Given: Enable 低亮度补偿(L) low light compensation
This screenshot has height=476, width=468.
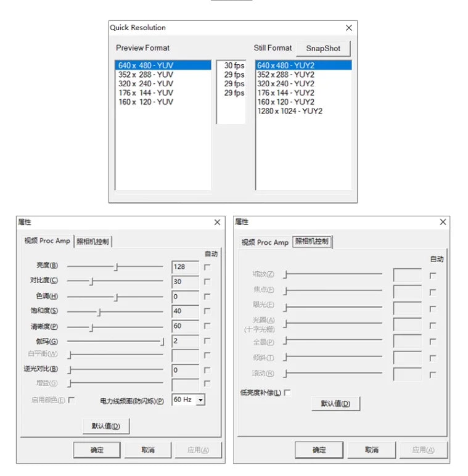Looking at the screenshot, I should click(287, 393).
